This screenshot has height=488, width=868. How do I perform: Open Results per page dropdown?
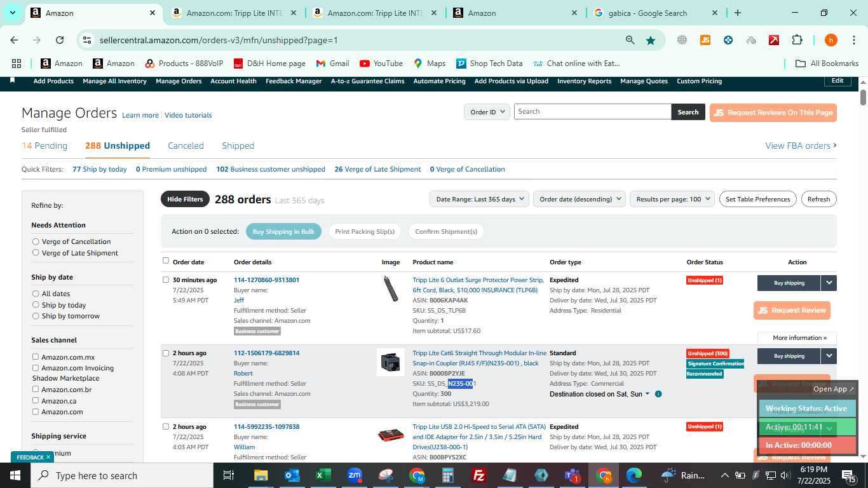tap(672, 199)
